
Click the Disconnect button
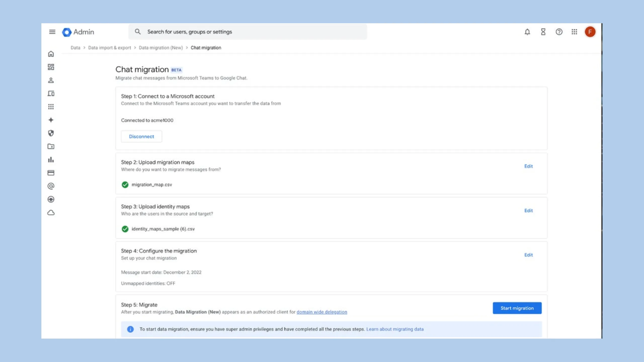click(x=141, y=137)
